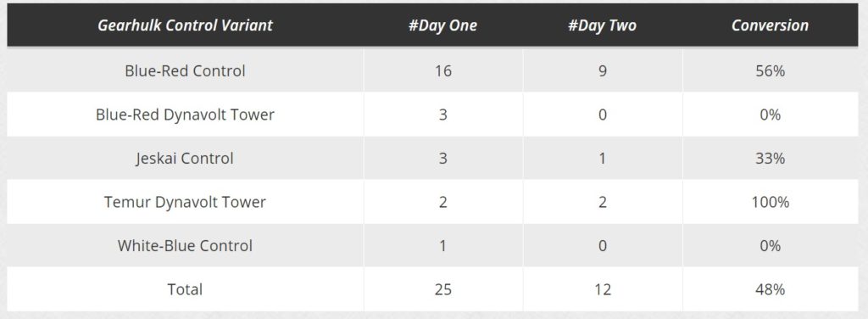
Task: Select the Blue-Red Control row label
Action: pos(185,71)
